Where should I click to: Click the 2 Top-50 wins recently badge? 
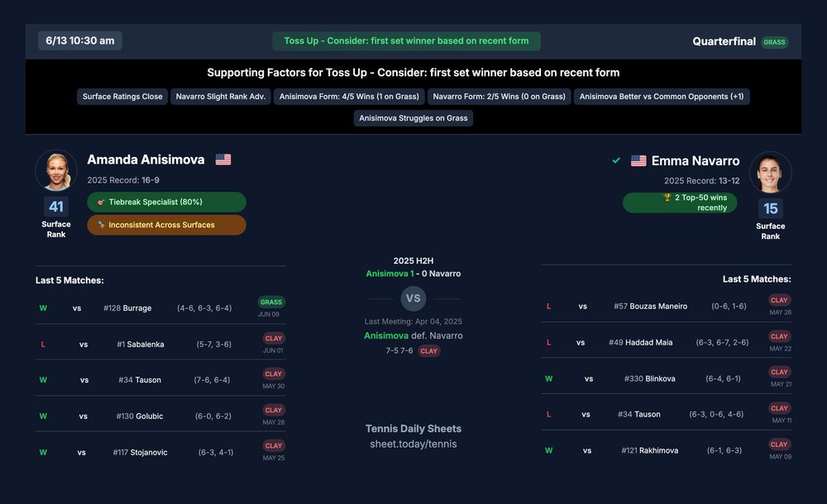click(680, 202)
